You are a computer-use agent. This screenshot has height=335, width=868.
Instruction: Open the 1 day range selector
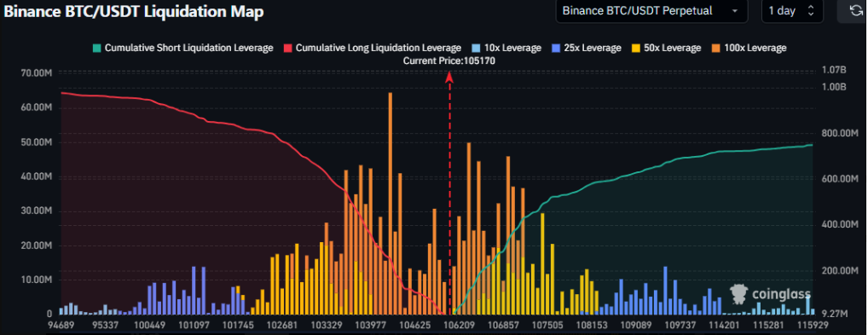click(x=792, y=10)
